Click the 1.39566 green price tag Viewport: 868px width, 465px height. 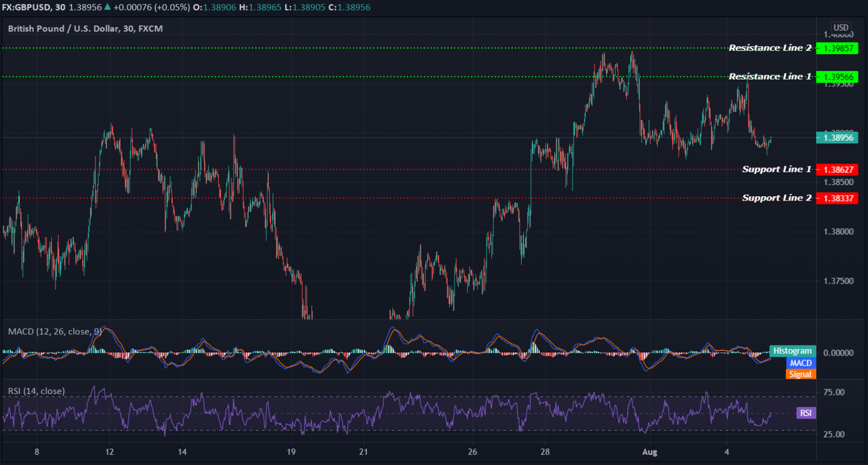[837, 77]
